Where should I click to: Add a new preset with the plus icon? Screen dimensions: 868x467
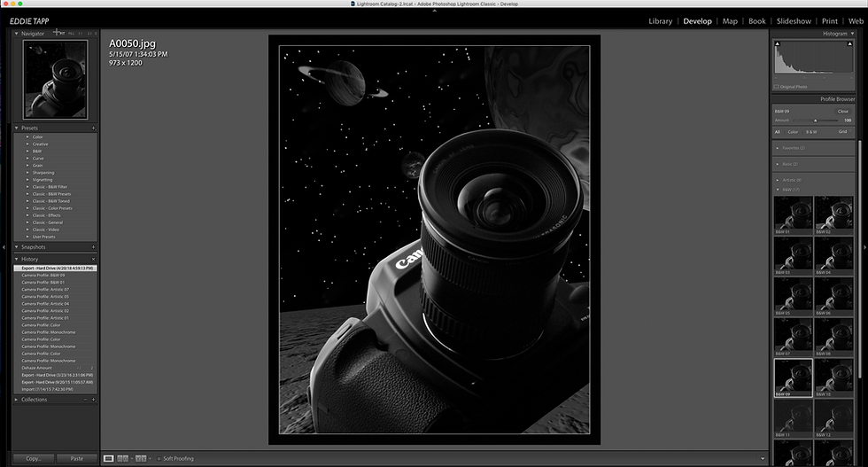[x=93, y=128]
